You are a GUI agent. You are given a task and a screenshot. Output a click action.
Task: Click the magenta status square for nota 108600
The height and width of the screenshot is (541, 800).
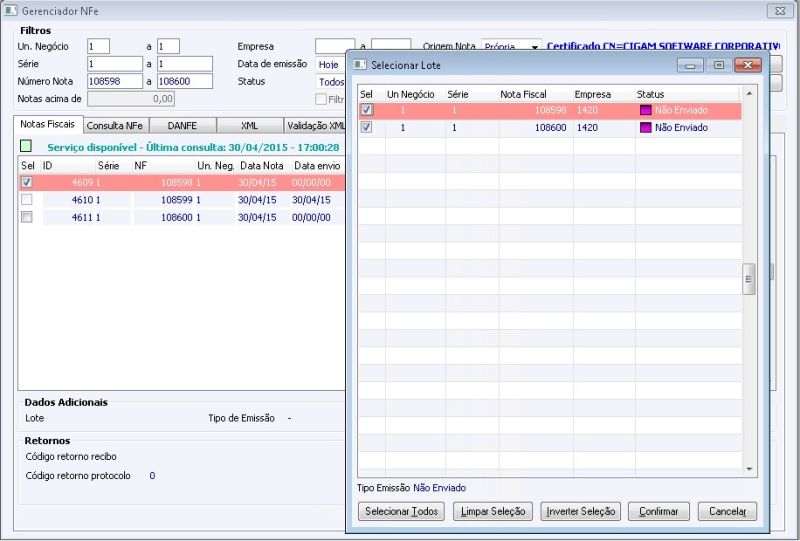click(645, 128)
